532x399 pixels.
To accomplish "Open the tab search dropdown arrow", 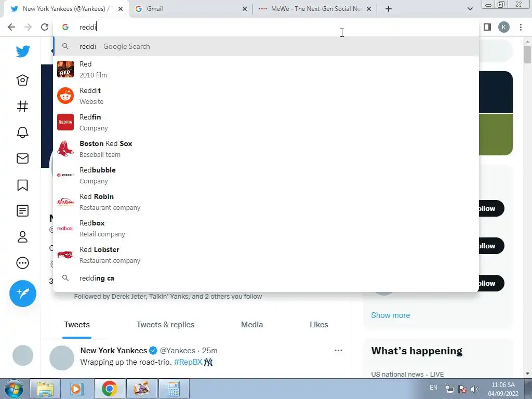I will pyautogui.click(x=470, y=9).
